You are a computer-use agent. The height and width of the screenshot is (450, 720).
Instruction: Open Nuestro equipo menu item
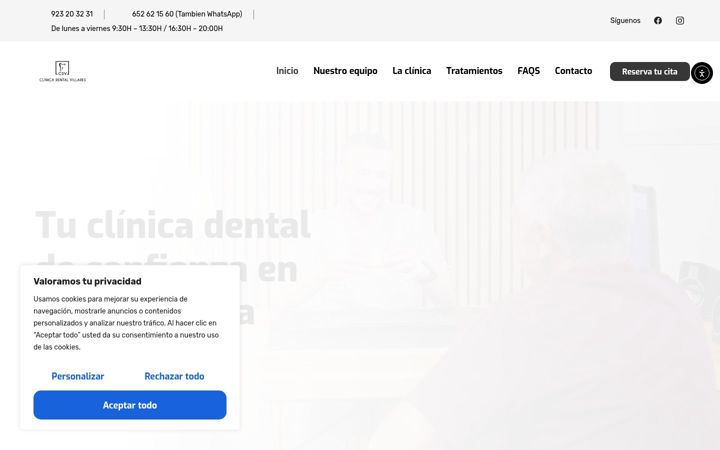pos(345,71)
